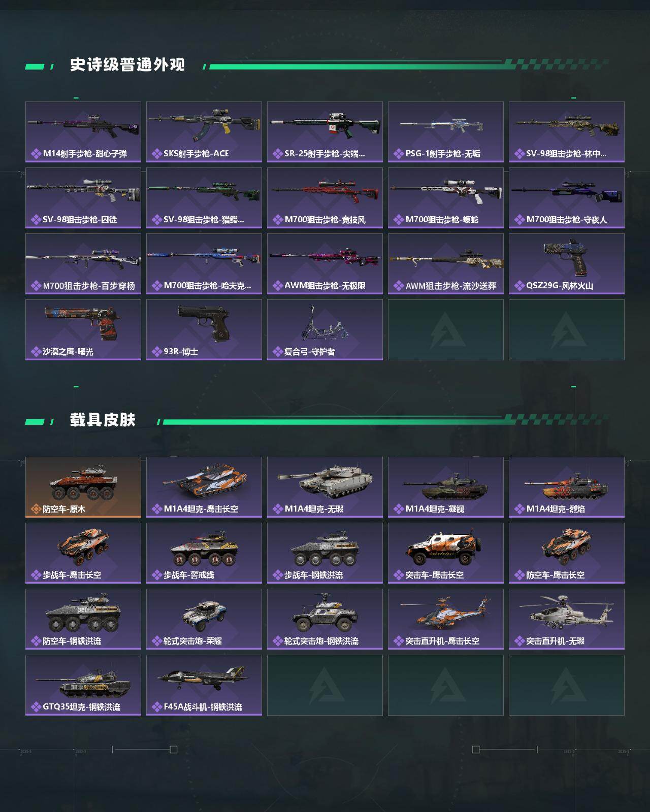Click the M1A4坦克-烈焰 tank skin
Image resolution: width=650 pixels, height=812 pixels.
(x=567, y=487)
